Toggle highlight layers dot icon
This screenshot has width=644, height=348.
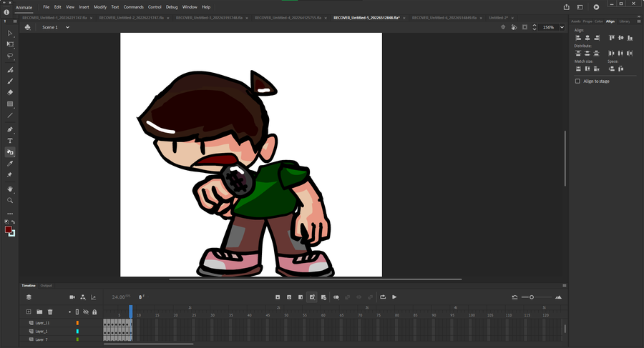pyautogui.click(x=69, y=312)
